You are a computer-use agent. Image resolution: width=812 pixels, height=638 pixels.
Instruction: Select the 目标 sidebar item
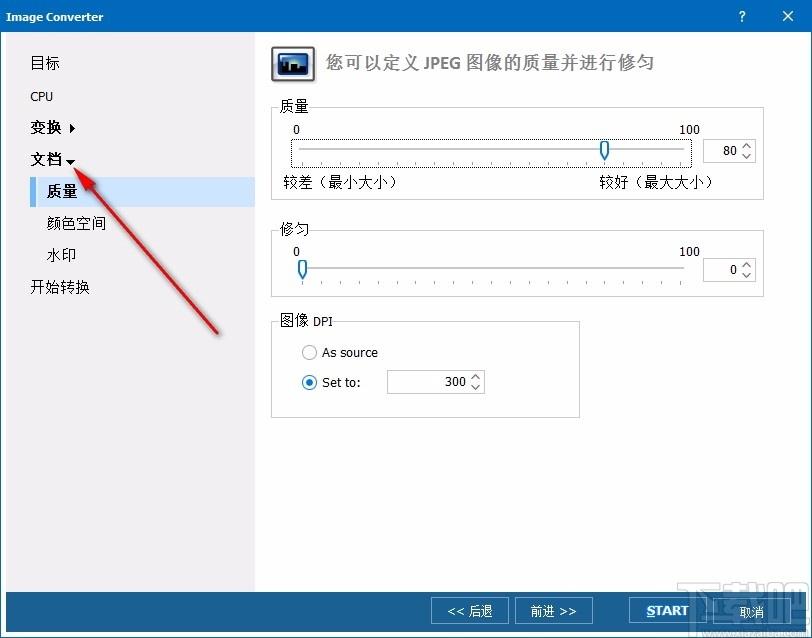click(x=45, y=63)
